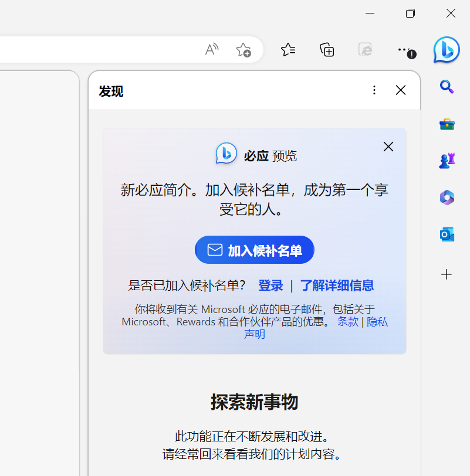Image resolution: width=470 pixels, height=476 pixels.
Task: Open the Collections icon
Action: point(327,50)
